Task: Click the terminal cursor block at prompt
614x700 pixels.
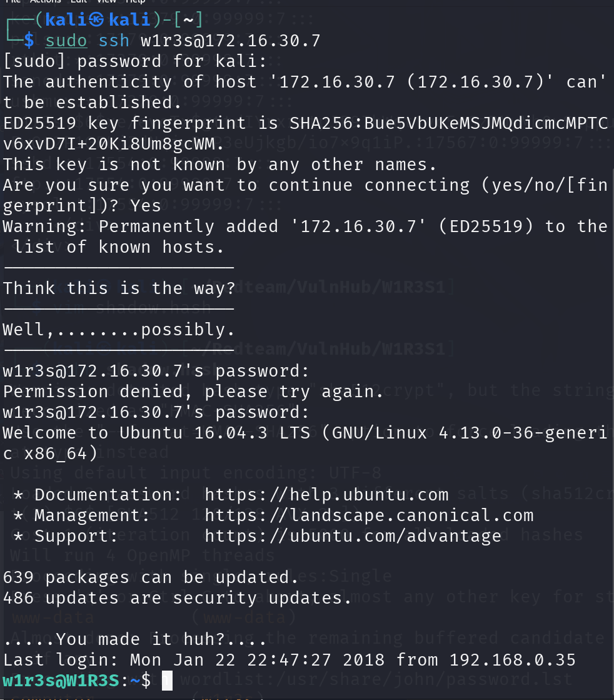Action: coord(167,681)
